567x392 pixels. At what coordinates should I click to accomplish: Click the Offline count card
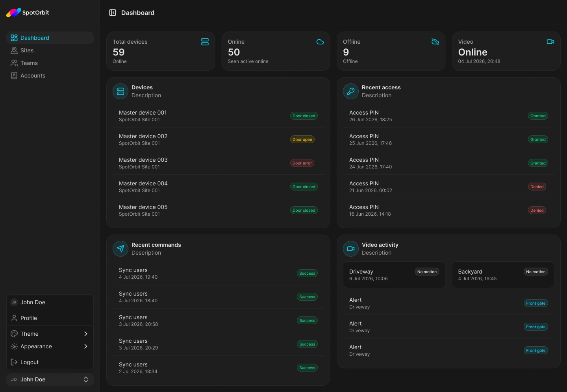coord(391,51)
